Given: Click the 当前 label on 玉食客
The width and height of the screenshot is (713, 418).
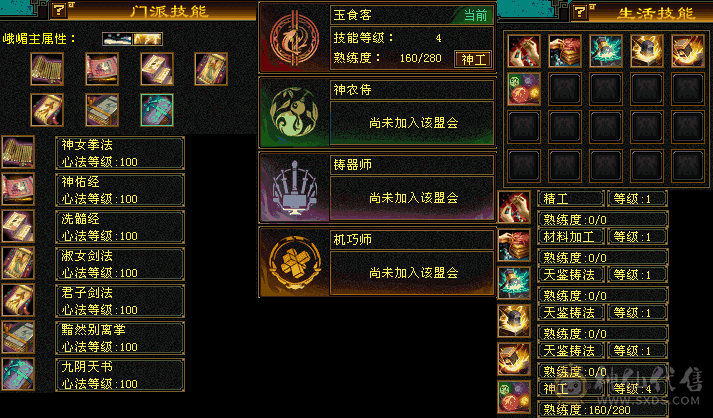Looking at the screenshot, I should (476, 15).
